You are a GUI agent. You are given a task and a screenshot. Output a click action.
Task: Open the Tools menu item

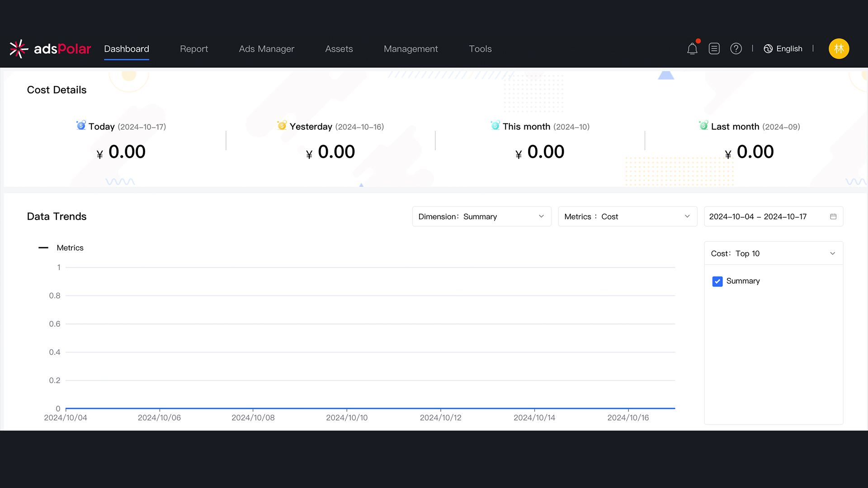tap(480, 49)
